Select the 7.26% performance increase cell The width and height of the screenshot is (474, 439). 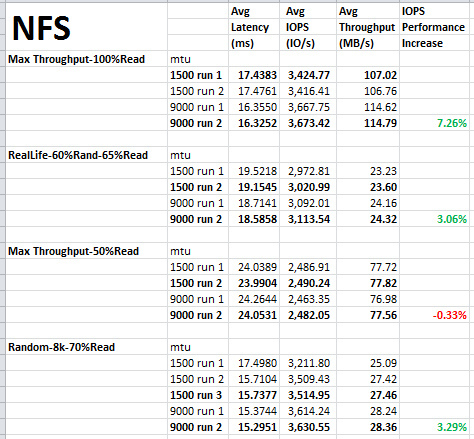coord(435,123)
